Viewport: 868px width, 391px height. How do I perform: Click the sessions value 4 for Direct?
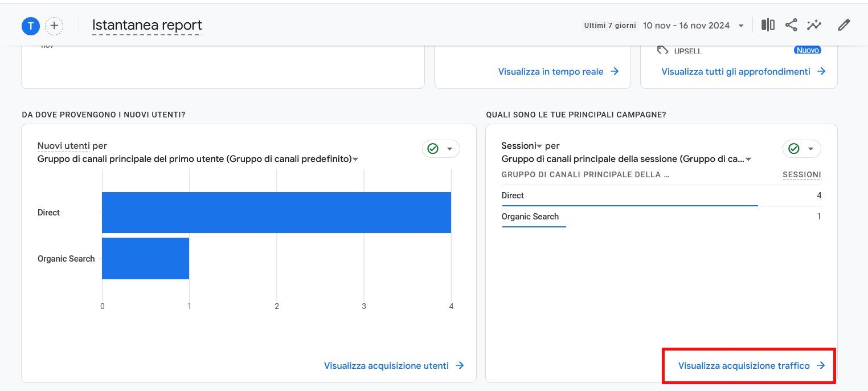click(x=819, y=195)
